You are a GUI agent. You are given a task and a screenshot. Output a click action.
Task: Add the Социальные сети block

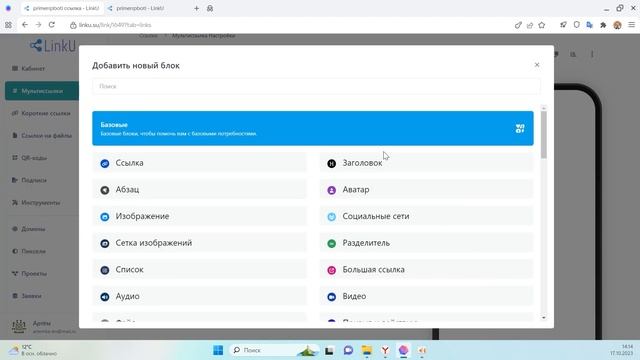426,216
